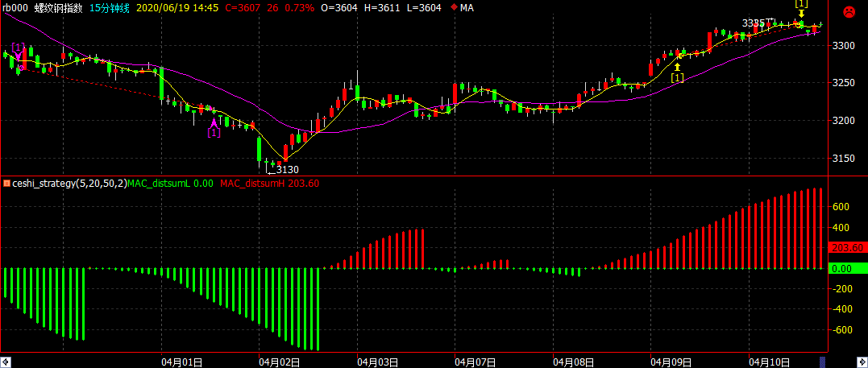Viewport: 868px width, 368px height.
Task: Click the 04月07日 date label
Action: 475,362
